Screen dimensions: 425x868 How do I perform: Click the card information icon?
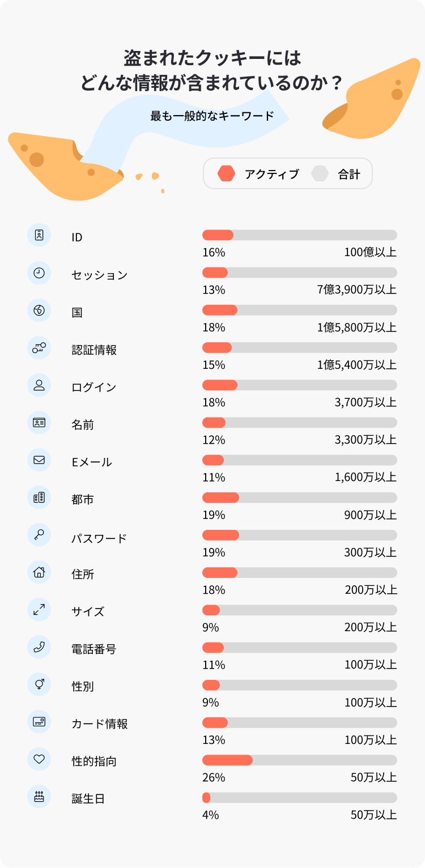point(39,722)
